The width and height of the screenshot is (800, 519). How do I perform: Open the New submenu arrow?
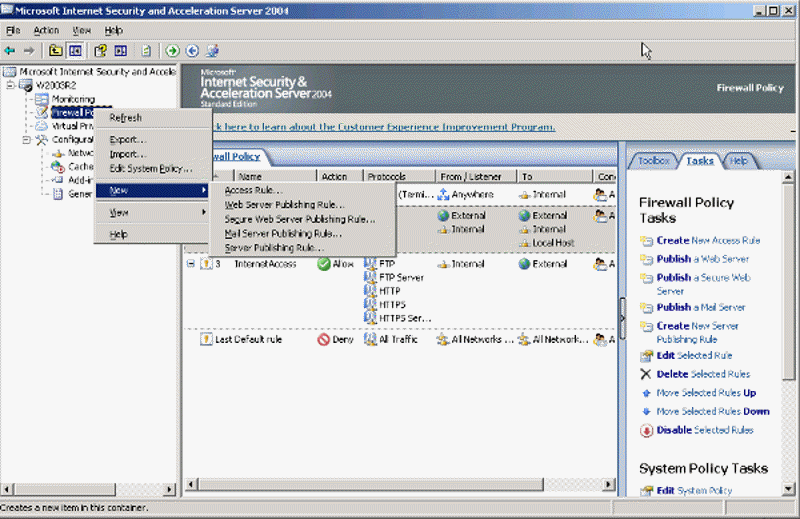204,190
